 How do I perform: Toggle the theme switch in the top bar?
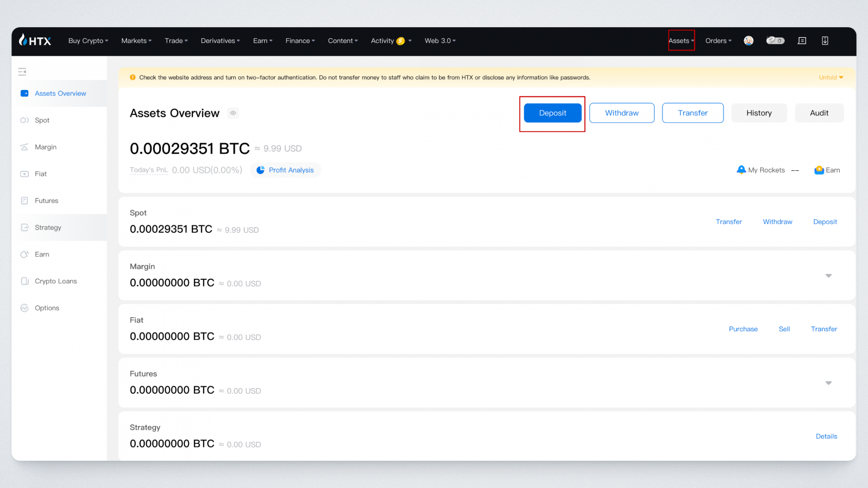click(x=775, y=41)
